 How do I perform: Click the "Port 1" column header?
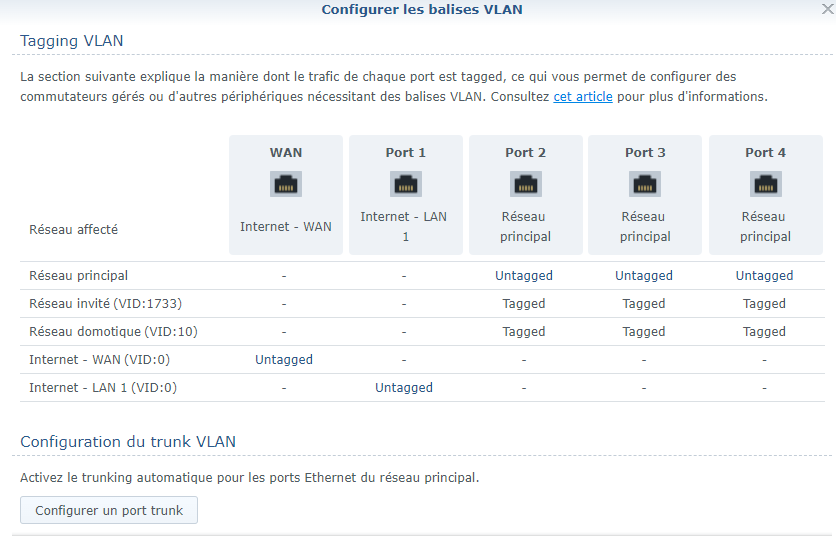[406, 153]
